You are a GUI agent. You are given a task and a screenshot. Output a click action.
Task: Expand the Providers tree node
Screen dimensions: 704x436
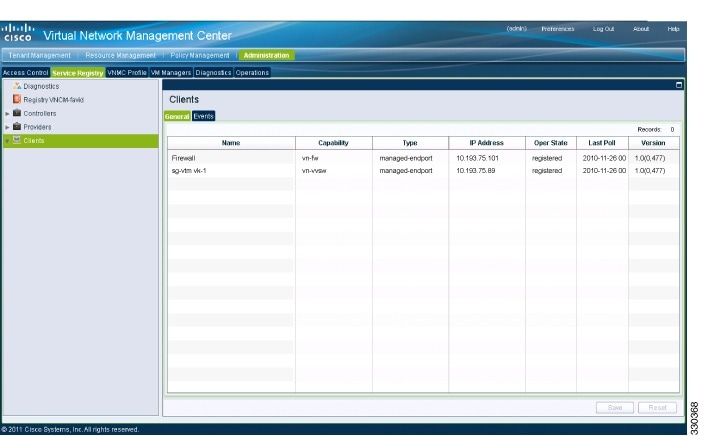pos(7,127)
